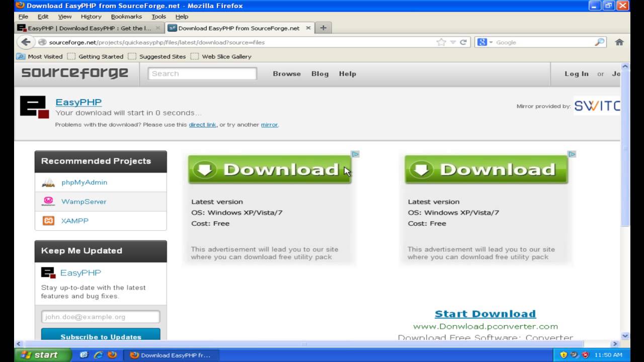Open the Help menu in the menu bar
The height and width of the screenshot is (362, 644).
coord(182,17)
